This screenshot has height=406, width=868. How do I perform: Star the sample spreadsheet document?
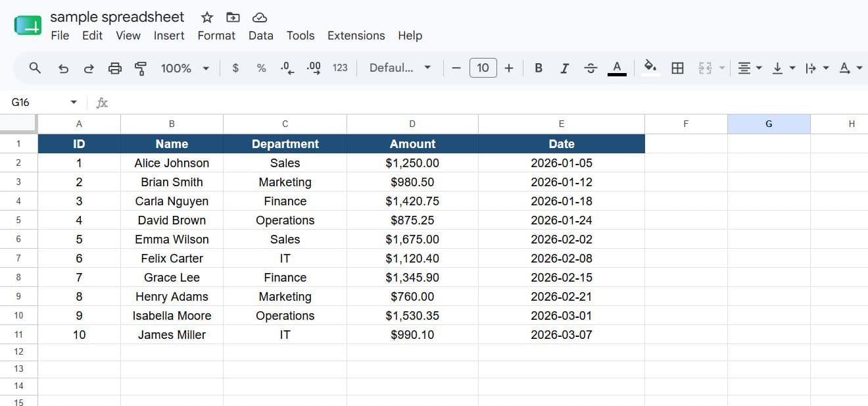(207, 18)
